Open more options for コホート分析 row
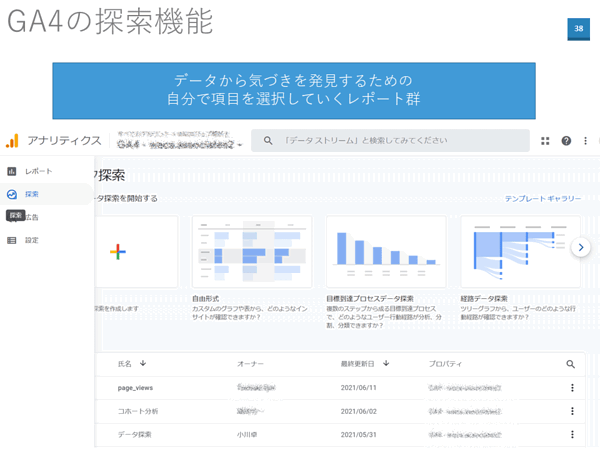600x450 pixels. (x=572, y=411)
